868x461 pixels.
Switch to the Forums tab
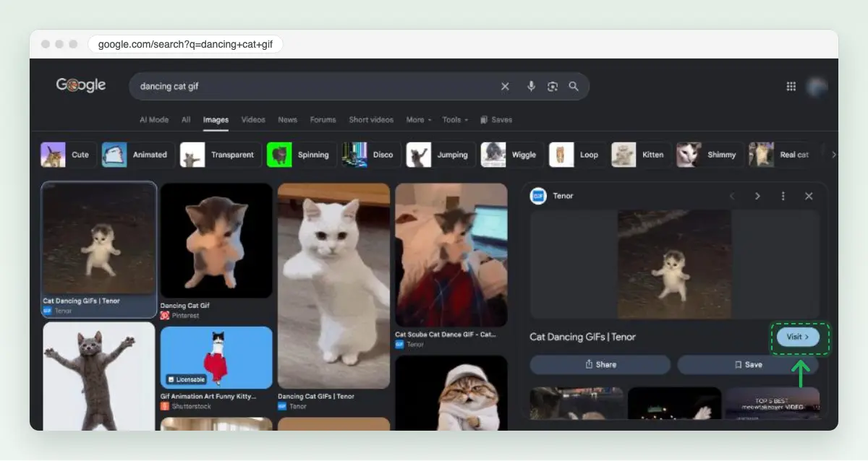coord(323,120)
